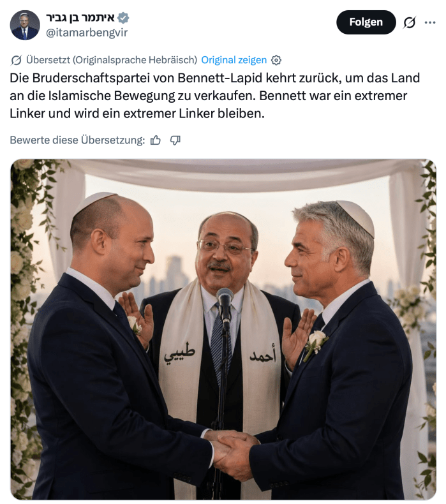Show original via Original zeigen link

[234, 60]
